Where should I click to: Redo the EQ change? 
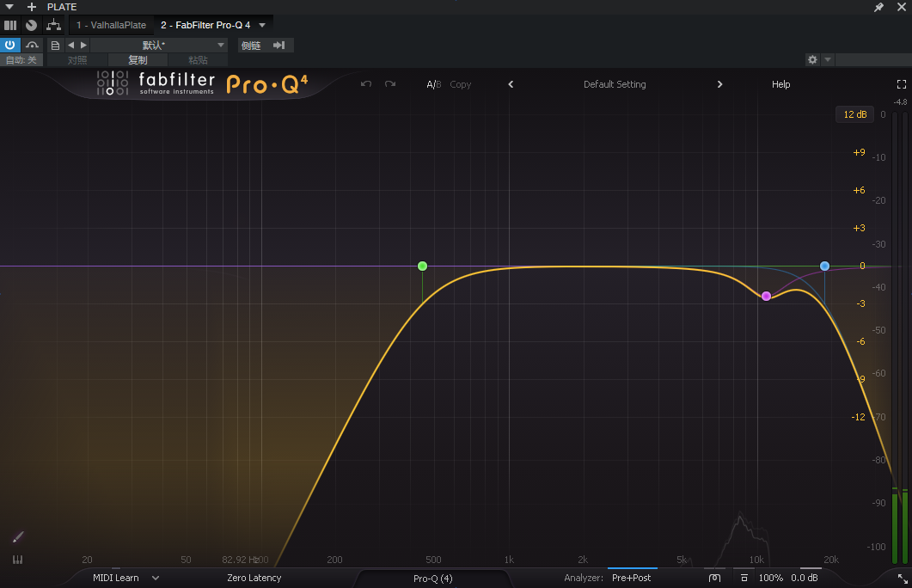pos(390,84)
